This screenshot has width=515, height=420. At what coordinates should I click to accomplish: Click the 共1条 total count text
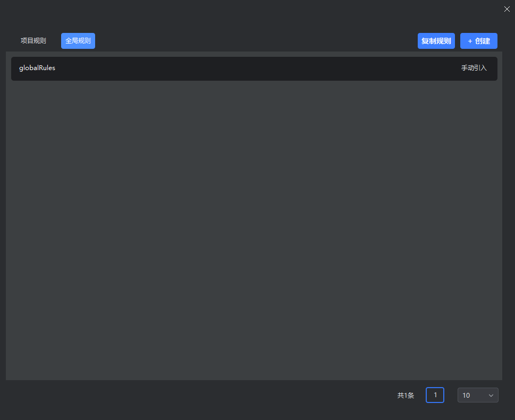(x=406, y=396)
